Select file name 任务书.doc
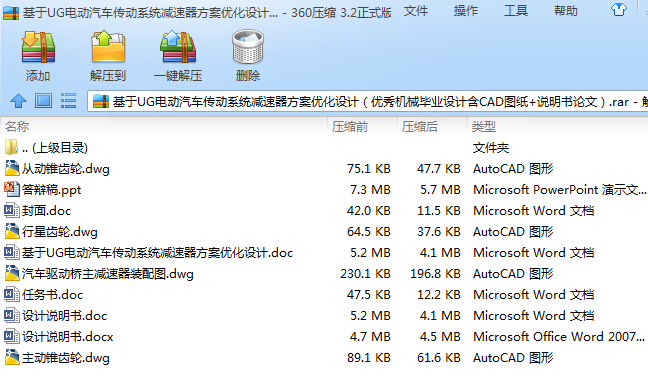This screenshot has width=648, height=383. [x=52, y=295]
